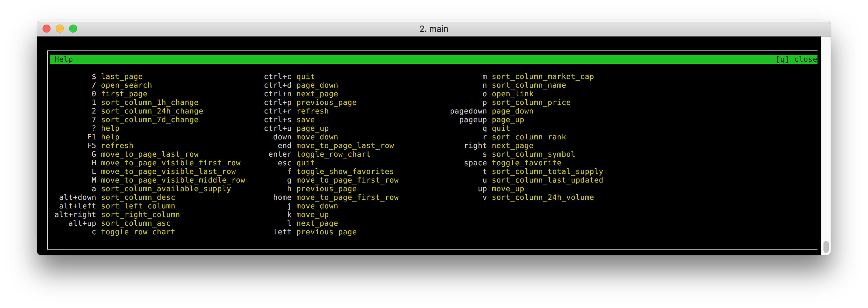The width and height of the screenshot is (868, 308).
Task: Click 'previous_page' next to ctrl+p
Action: point(327,103)
